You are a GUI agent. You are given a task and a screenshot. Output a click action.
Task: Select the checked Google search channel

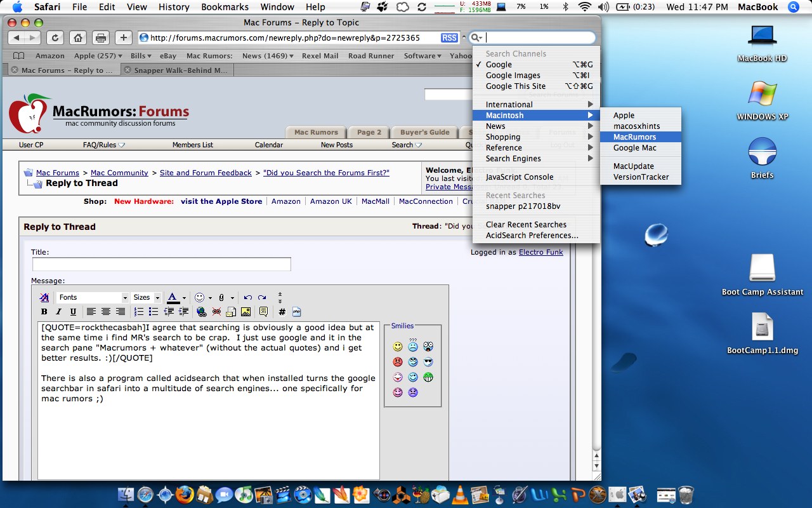pos(536,65)
